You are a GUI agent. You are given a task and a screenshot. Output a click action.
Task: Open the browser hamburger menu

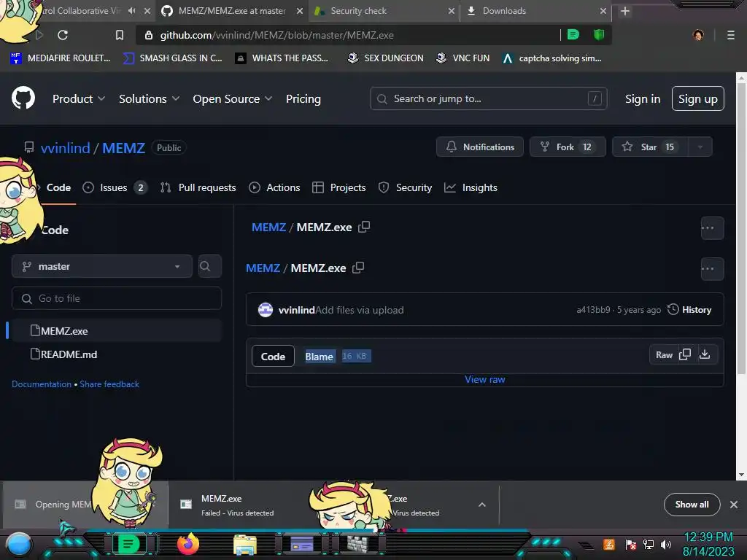click(731, 35)
